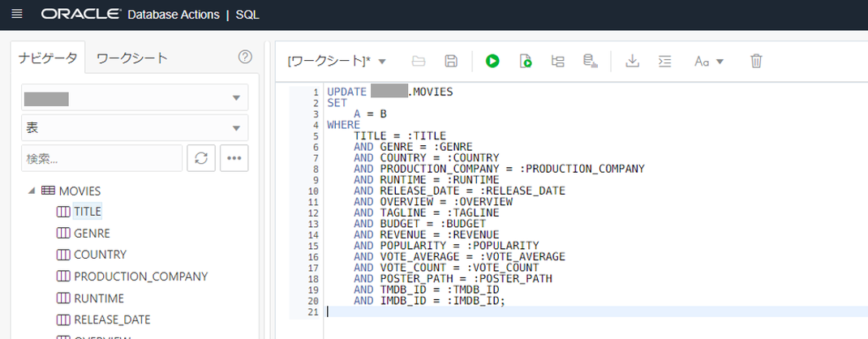
Task: Click the Open folder icon
Action: 419,61
